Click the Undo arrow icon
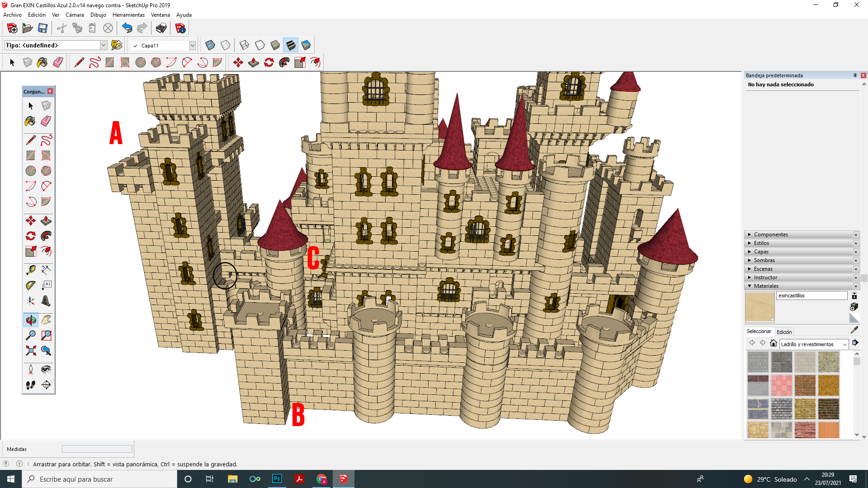This screenshot has height=488, width=868. [127, 28]
